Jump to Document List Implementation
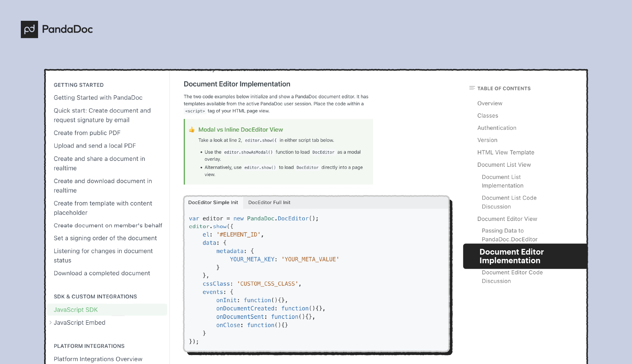This screenshot has width=632, height=364. (503, 181)
